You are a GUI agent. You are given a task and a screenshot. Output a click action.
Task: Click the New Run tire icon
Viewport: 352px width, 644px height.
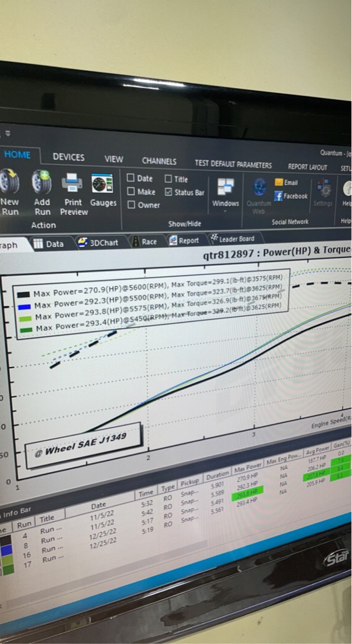click(x=10, y=181)
